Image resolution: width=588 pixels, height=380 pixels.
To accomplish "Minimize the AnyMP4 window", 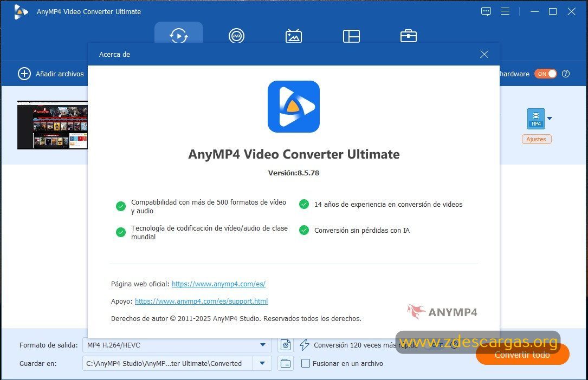I will click(534, 11).
